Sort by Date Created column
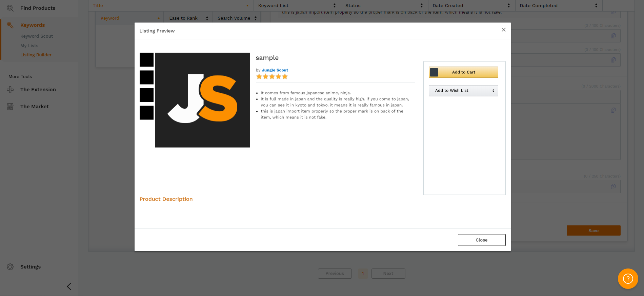The height and width of the screenshot is (296, 644). pos(471,5)
